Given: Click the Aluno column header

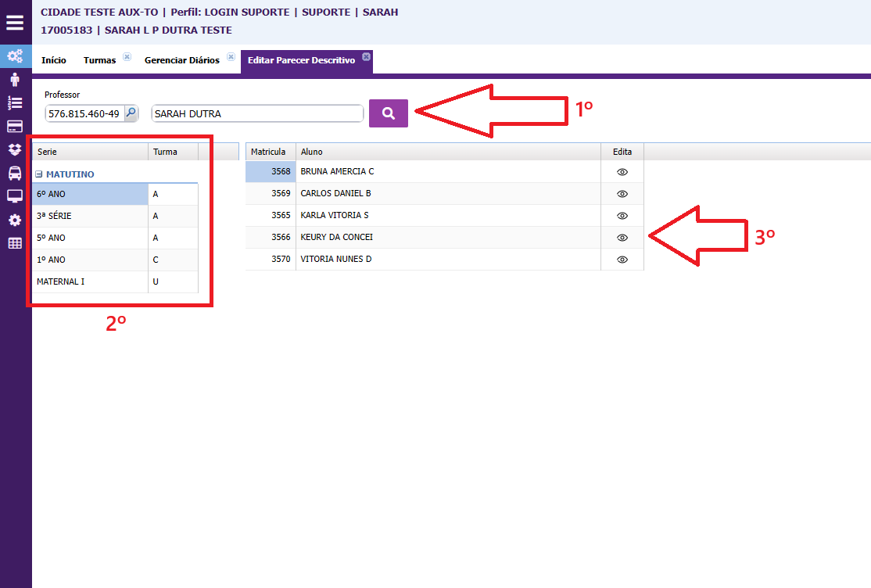Looking at the screenshot, I should (447, 152).
